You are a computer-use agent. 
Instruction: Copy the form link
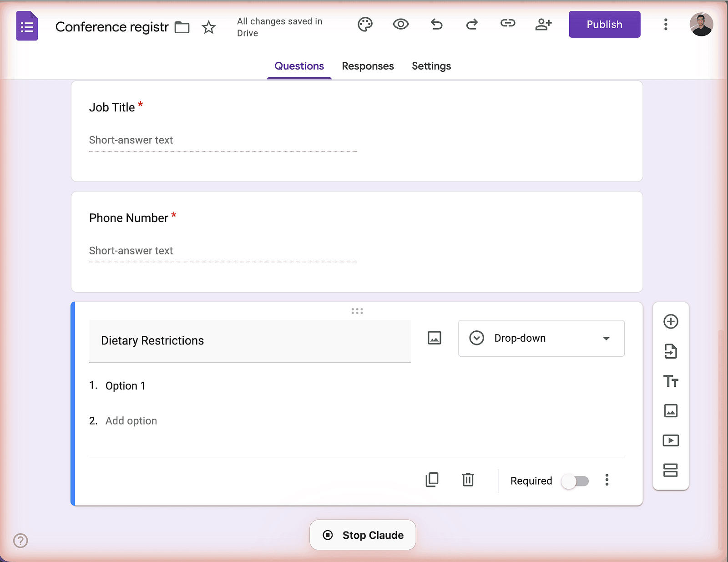(507, 25)
